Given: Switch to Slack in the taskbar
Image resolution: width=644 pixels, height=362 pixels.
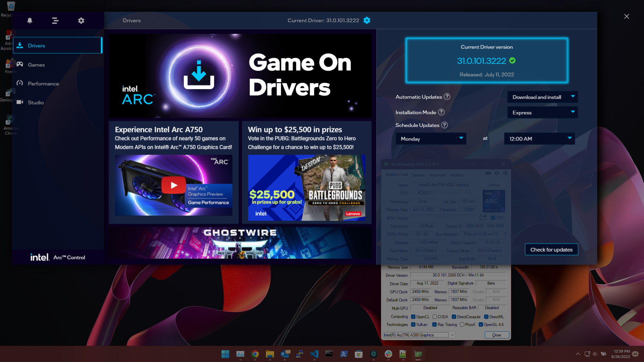Looking at the screenshot, I should click(x=388, y=354).
